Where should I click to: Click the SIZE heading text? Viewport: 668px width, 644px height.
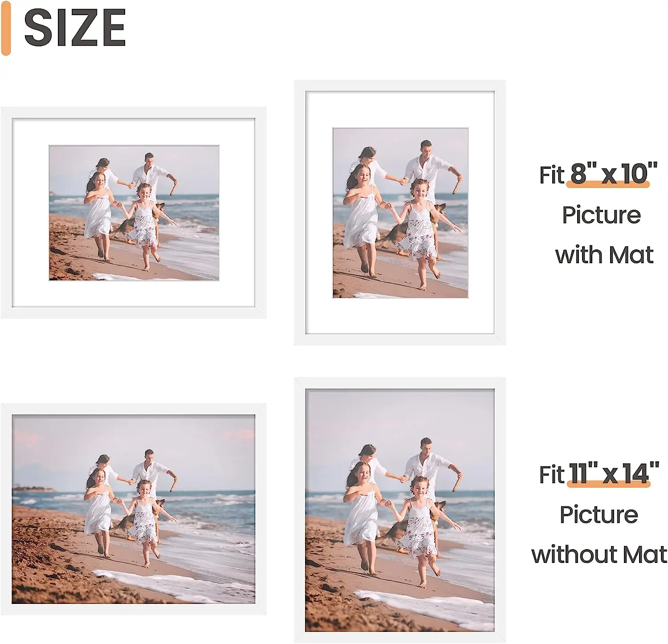point(74,28)
